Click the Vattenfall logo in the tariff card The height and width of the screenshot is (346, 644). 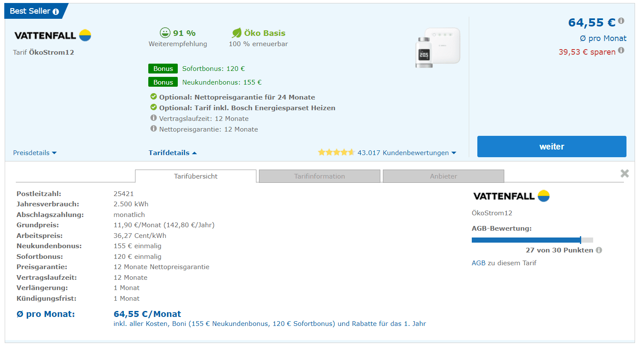[53, 35]
